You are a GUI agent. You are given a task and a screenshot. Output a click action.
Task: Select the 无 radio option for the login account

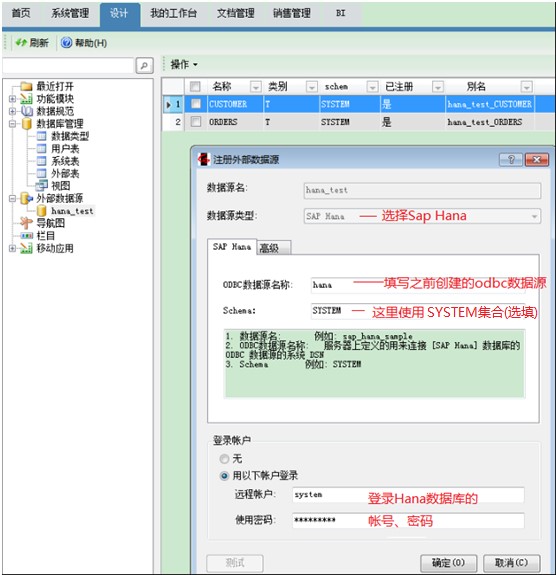(224, 459)
